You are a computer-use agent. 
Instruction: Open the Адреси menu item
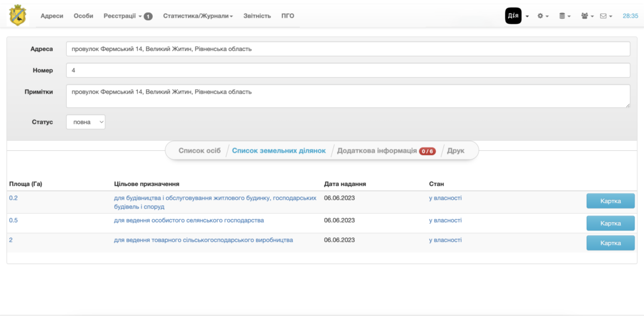(x=52, y=16)
